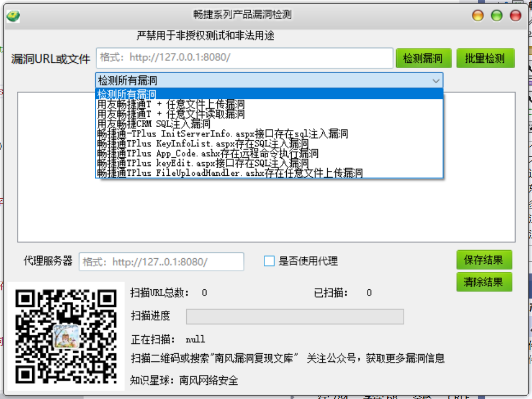Screen dimensions: 532x399
Task: Click the 检测漏洞 button
Action: (x=423, y=58)
